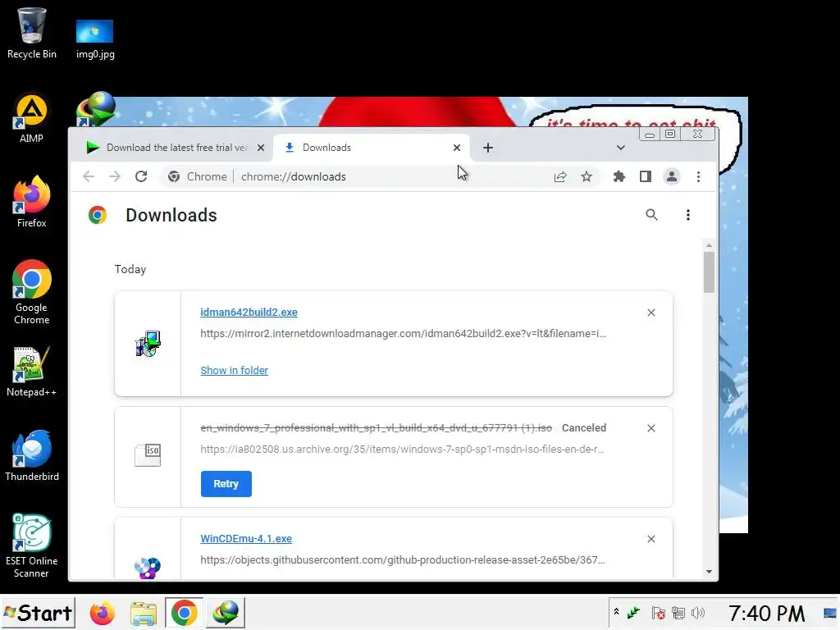Screen dimensions: 840x630
Task: Click the scrollbar down arrow
Action: click(x=709, y=572)
